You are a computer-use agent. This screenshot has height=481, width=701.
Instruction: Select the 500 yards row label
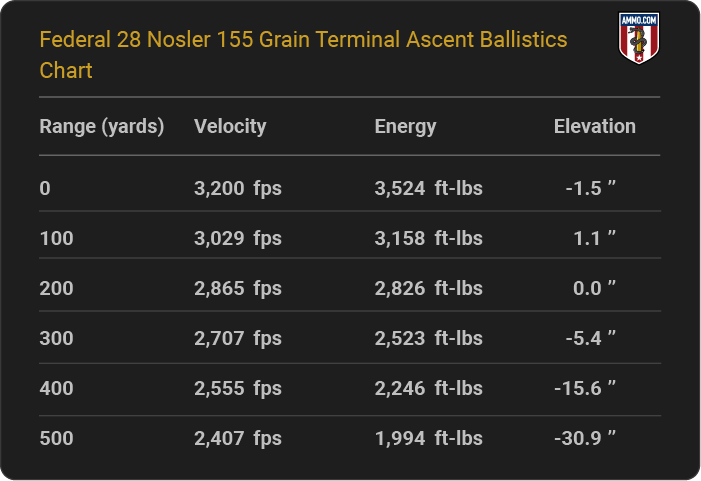click(56, 439)
